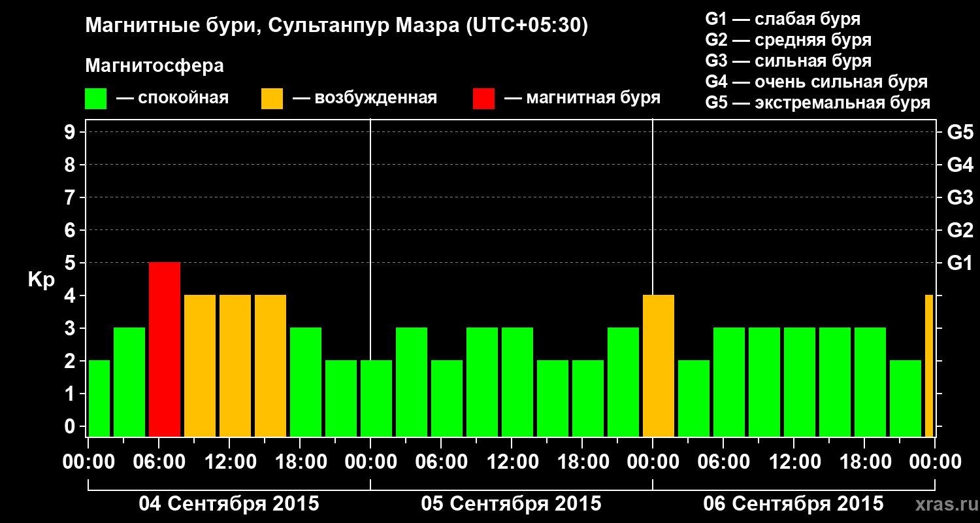
Task: Click the '— магнитная буря' legend label
Action: 582,98
